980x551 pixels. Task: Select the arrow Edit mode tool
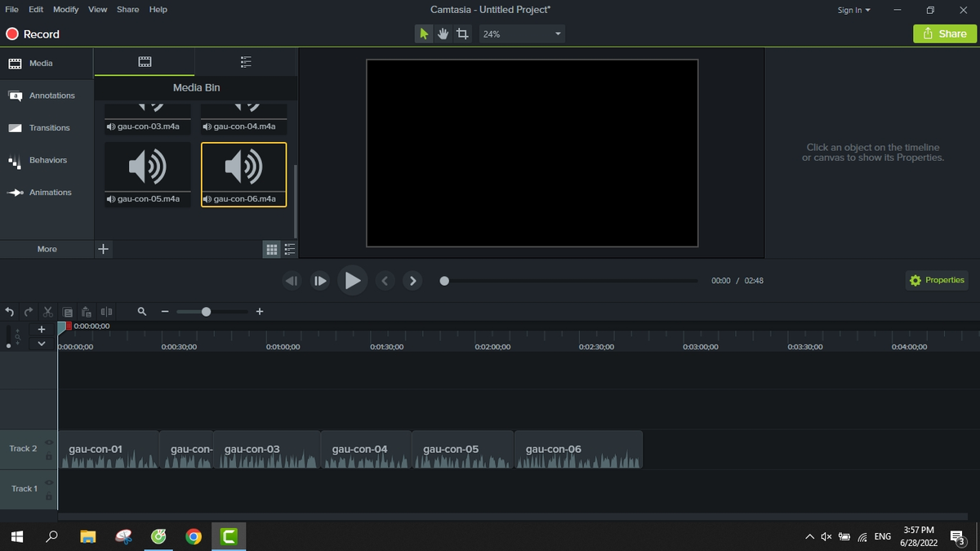[x=424, y=34]
